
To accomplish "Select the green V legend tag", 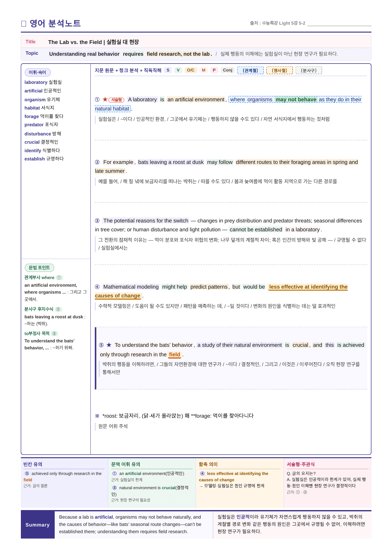I will pyautogui.click(x=178, y=70).
